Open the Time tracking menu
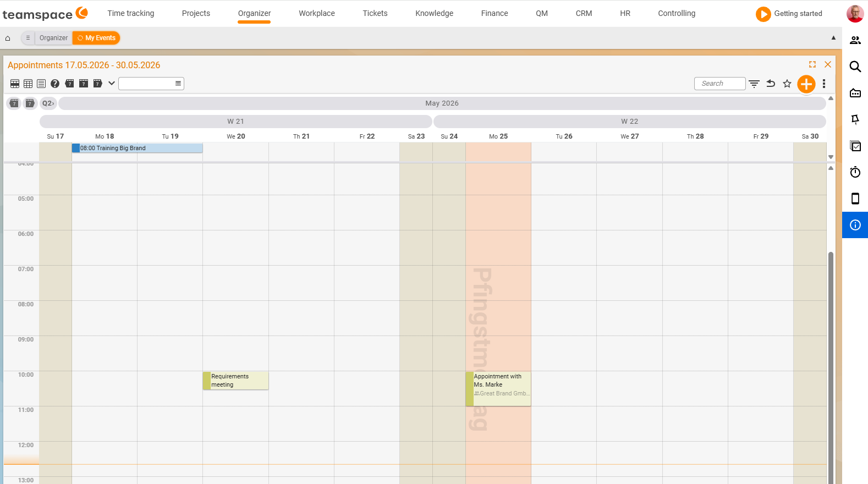Screen dimensions: 868x484 click(131, 13)
